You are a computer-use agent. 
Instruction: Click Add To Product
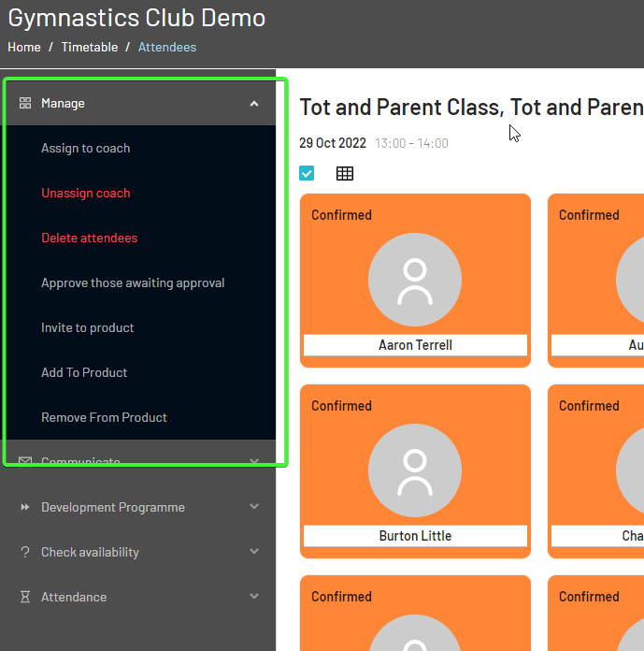(x=84, y=372)
